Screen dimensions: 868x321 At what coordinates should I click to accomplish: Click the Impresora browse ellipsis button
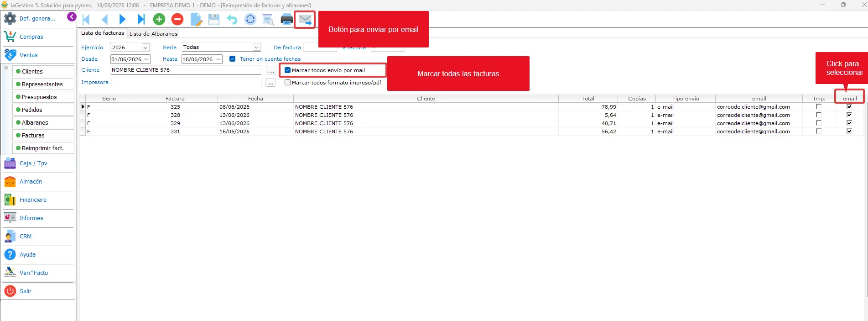click(x=271, y=83)
